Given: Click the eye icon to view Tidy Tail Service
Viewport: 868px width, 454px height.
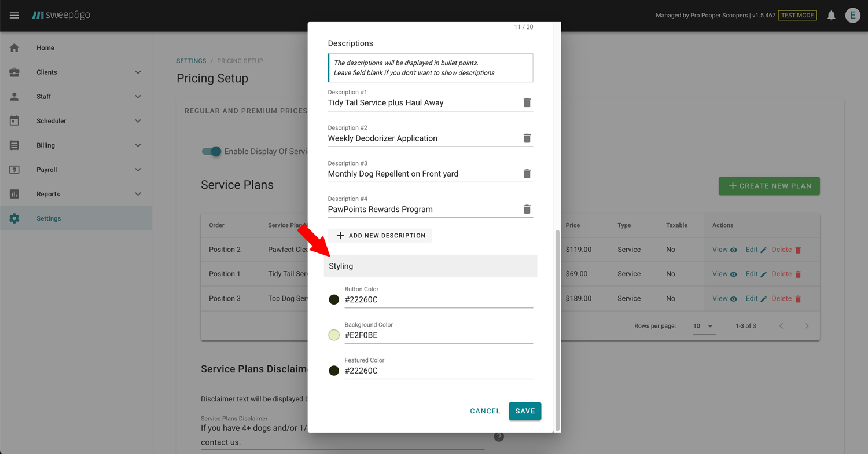Looking at the screenshot, I should click(733, 273).
